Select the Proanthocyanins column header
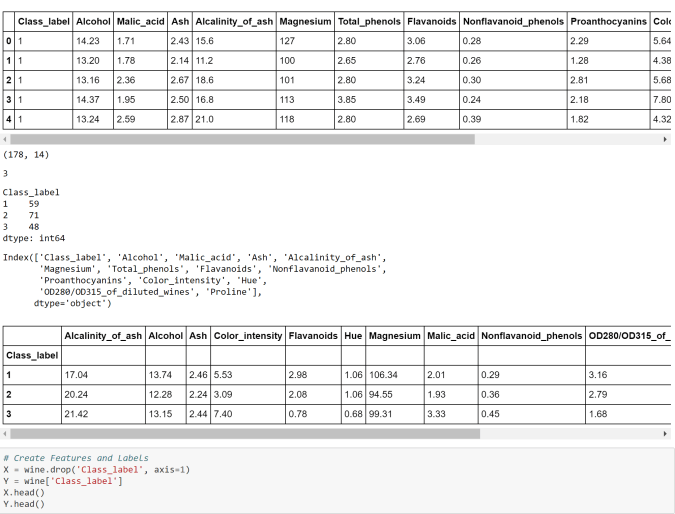675x514 pixels. point(607,21)
